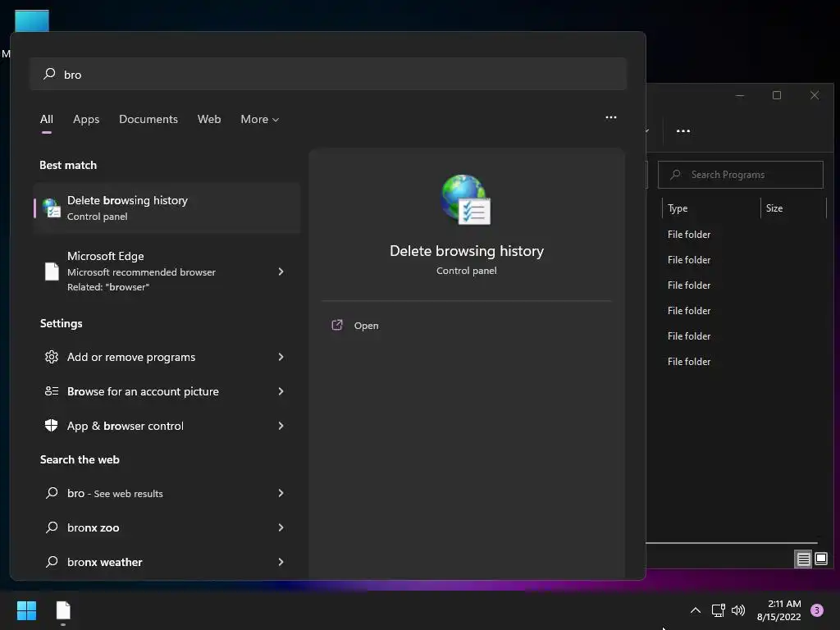Expand the bronx zoo chevron
Viewport: 840px width, 630px height.
281,527
